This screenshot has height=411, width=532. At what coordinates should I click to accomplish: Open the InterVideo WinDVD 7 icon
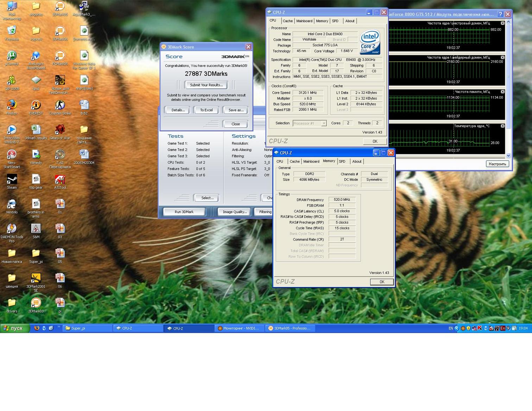point(12,134)
